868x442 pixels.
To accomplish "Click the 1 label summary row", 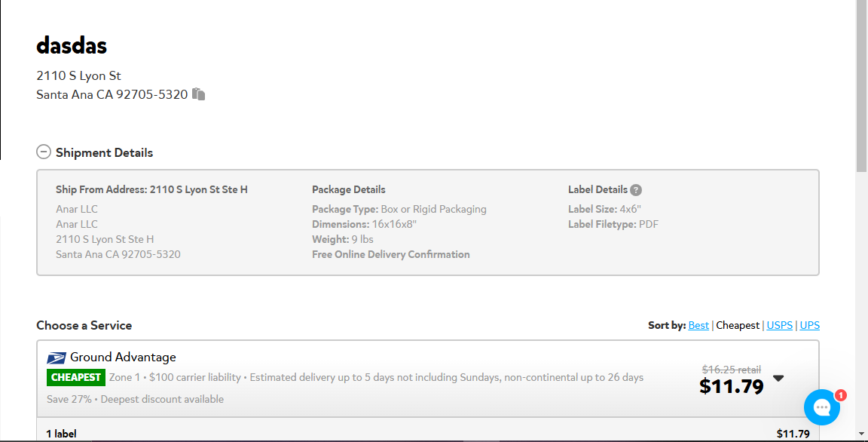I will (x=428, y=434).
